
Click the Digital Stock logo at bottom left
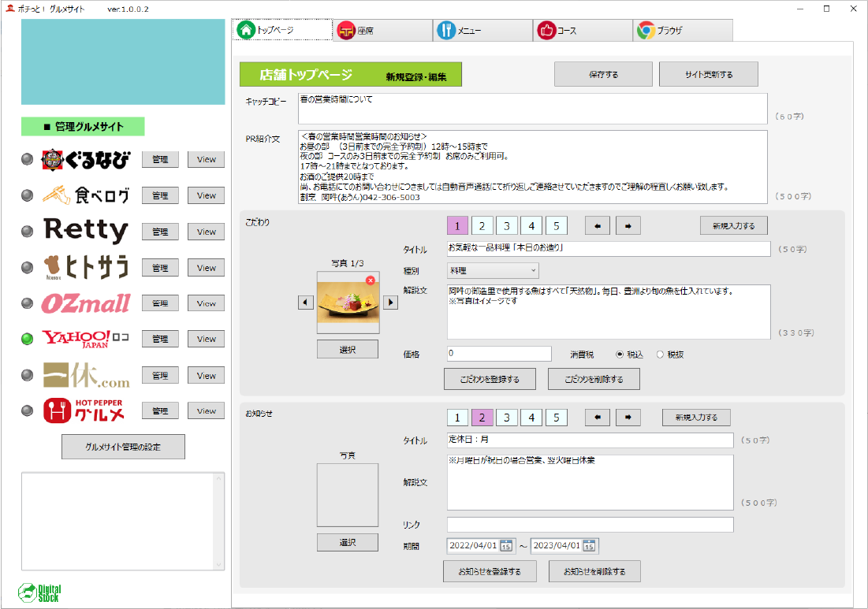39,592
